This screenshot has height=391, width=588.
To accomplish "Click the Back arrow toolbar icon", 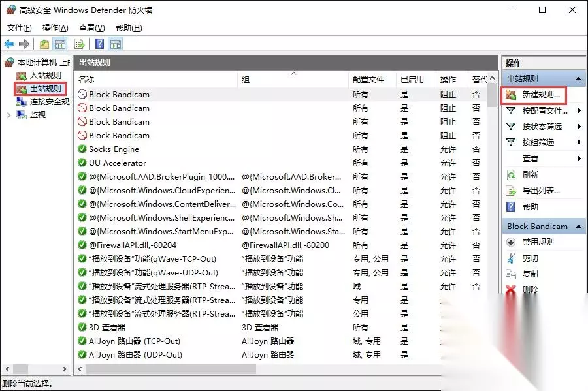I will pos(9,44).
